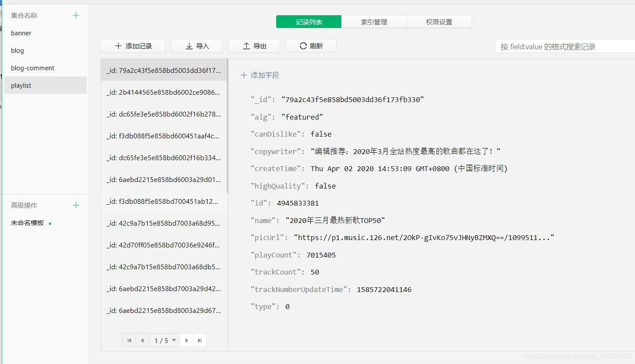Click the alg value "featured"
This screenshot has width=635, height=364.
pyautogui.click(x=302, y=117)
